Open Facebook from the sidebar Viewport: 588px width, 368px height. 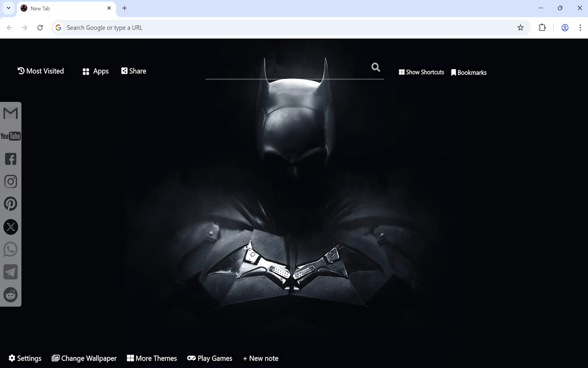pos(10,158)
